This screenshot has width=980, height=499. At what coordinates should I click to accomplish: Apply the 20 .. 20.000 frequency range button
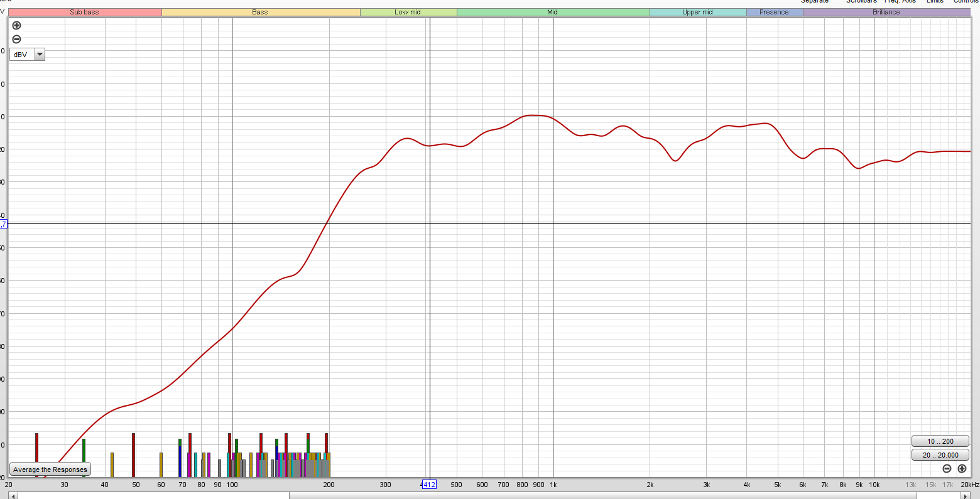(940, 455)
